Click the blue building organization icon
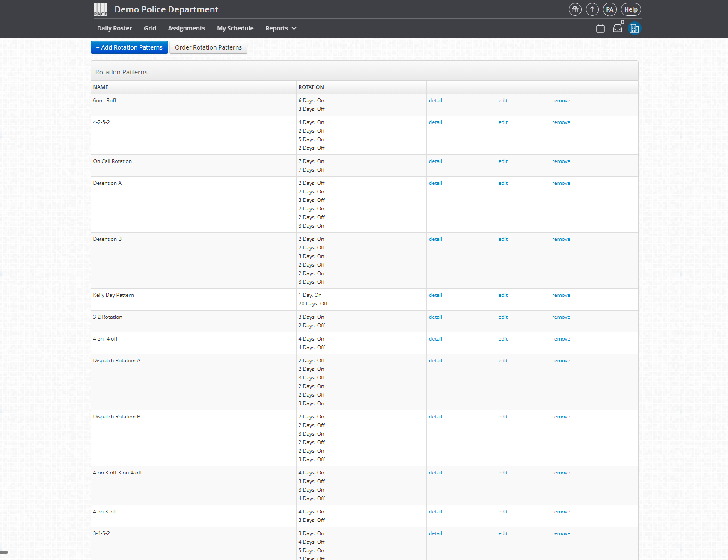The width and height of the screenshot is (728, 560). pyautogui.click(x=634, y=28)
